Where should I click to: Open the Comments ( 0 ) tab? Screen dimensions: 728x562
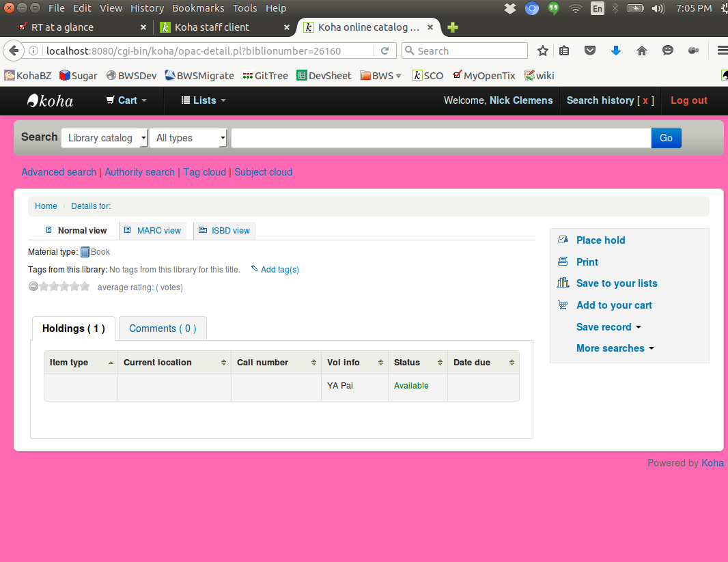click(x=163, y=328)
